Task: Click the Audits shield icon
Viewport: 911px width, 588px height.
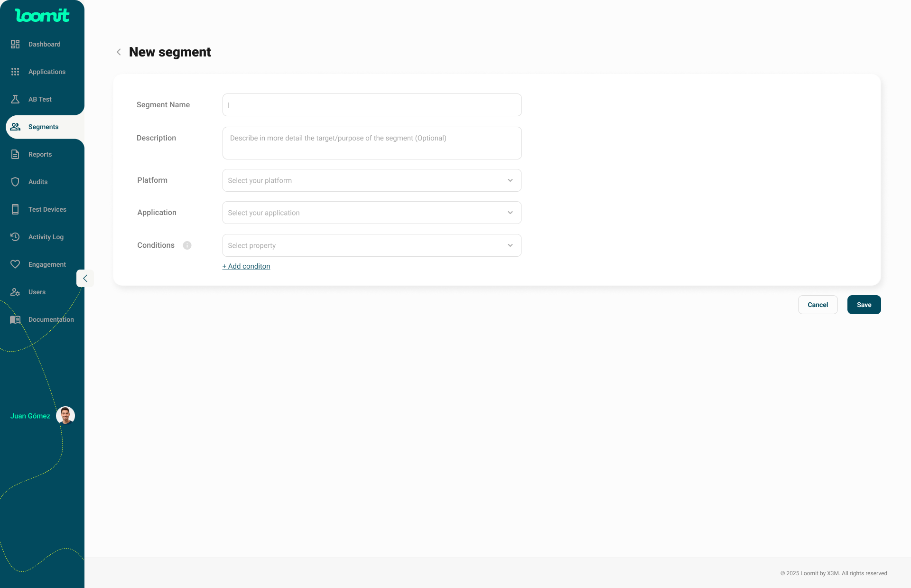Action: tap(15, 182)
